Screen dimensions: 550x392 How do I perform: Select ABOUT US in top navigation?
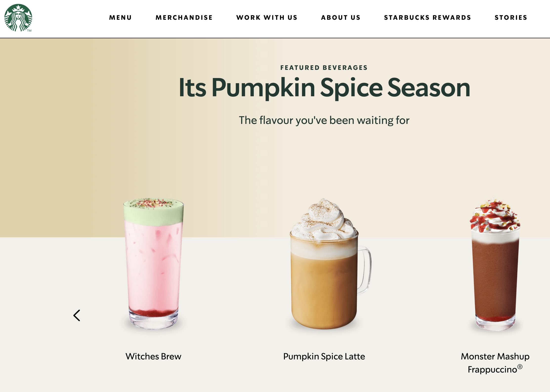click(341, 18)
